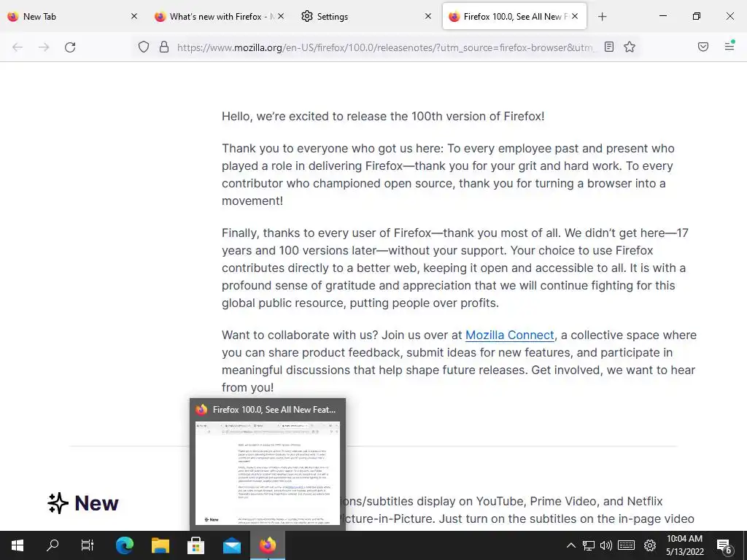Open network status tray icon
The image size is (747, 560).
pyautogui.click(x=589, y=545)
